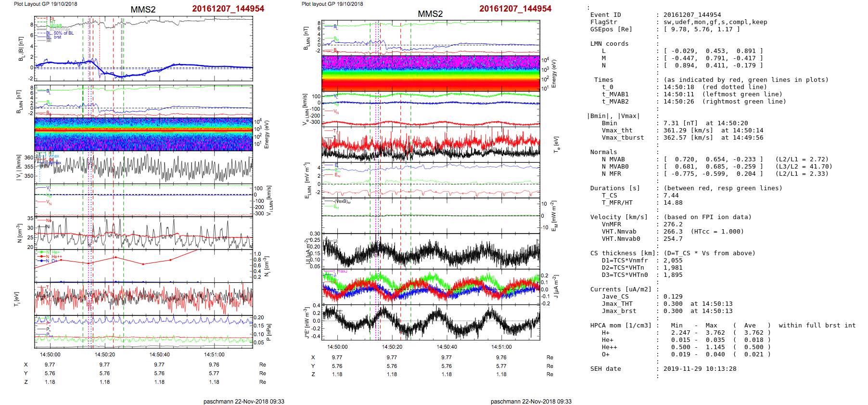Image resolution: width=868 pixels, height=405 pixels.
Task: Click the left MMS2 plot title
Action: pyautogui.click(x=143, y=10)
